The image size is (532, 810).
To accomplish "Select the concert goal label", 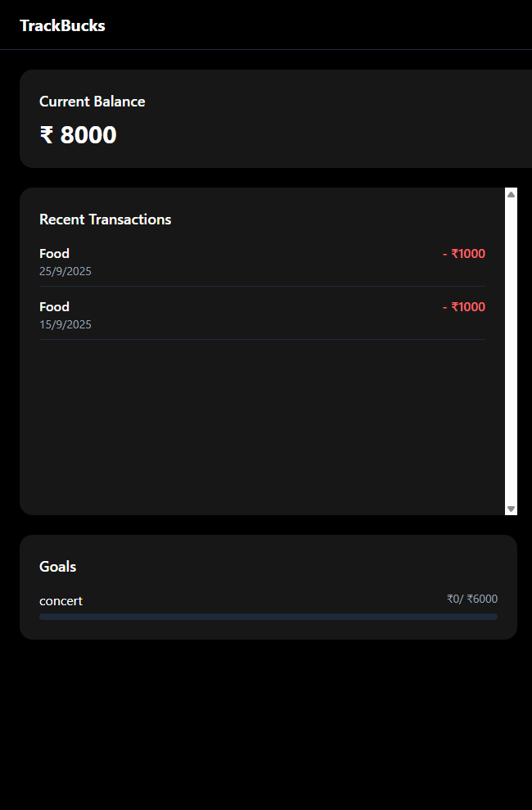I will click(61, 601).
